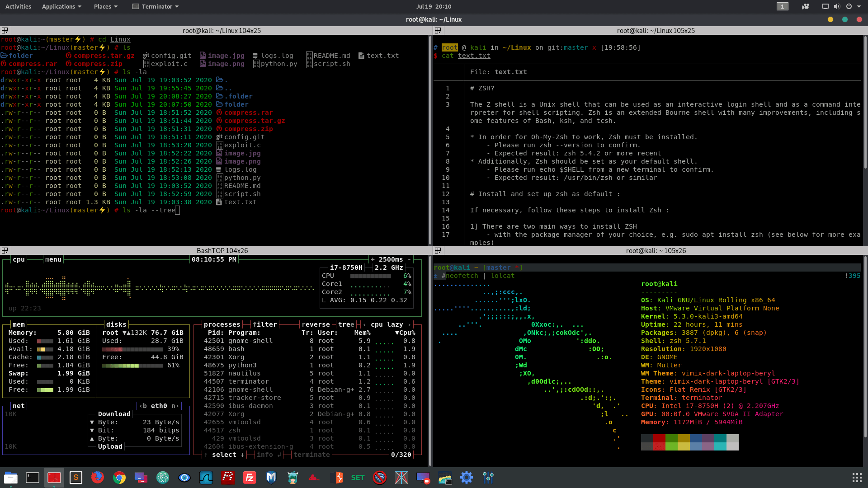Screen dimensions: 868x488
Task: Open Wireshark from the taskbar
Action: click(206, 478)
